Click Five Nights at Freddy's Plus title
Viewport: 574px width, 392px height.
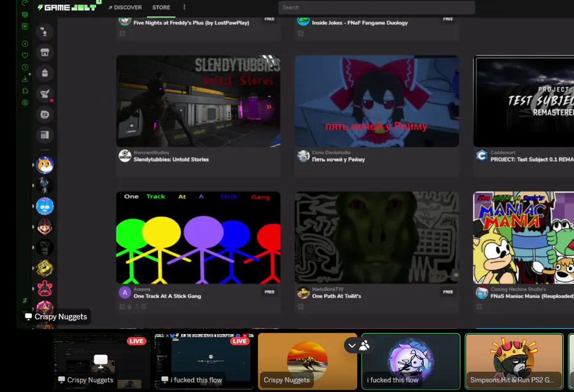tap(191, 23)
